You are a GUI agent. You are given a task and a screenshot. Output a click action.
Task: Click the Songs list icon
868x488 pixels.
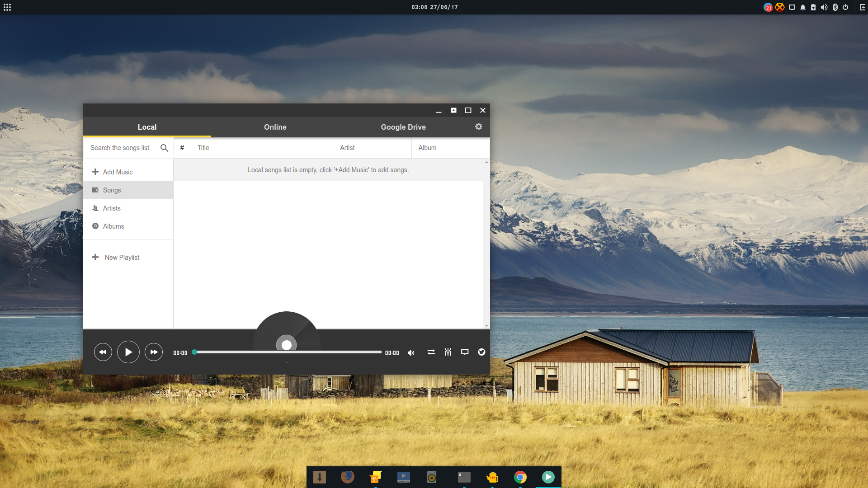[x=95, y=190]
